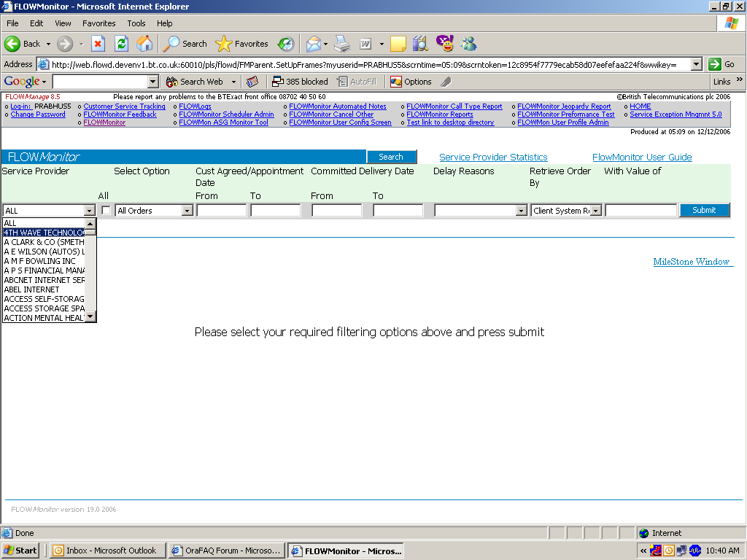Viewport: 747px width, 560px height.
Task: Open the Help menu
Action: (x=165, y=23)
